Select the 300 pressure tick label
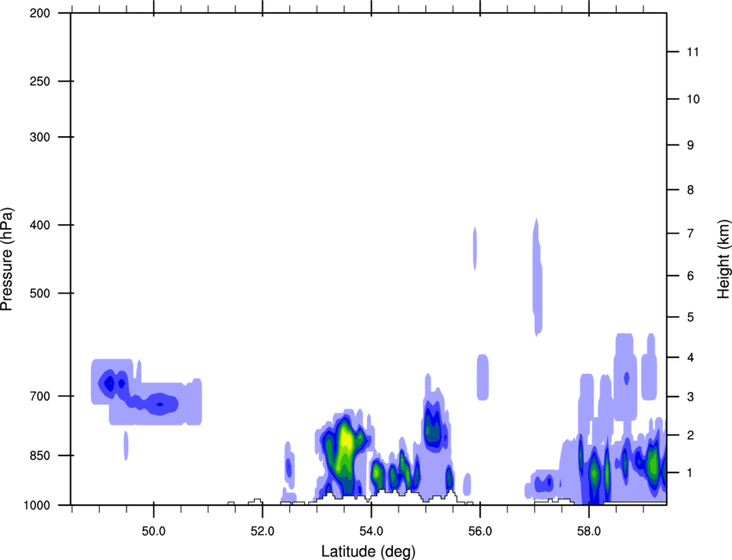Viewport: 732px width, 560px height. [40, 137]
